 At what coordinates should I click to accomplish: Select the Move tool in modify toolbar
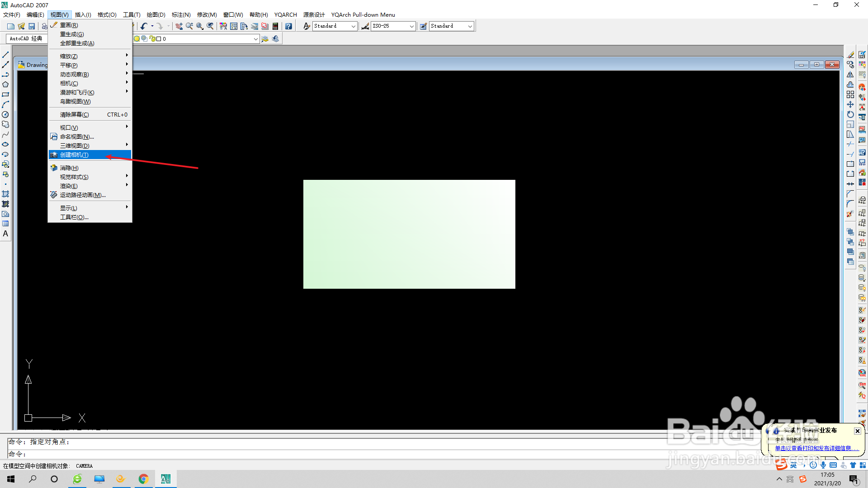(850, 104)
